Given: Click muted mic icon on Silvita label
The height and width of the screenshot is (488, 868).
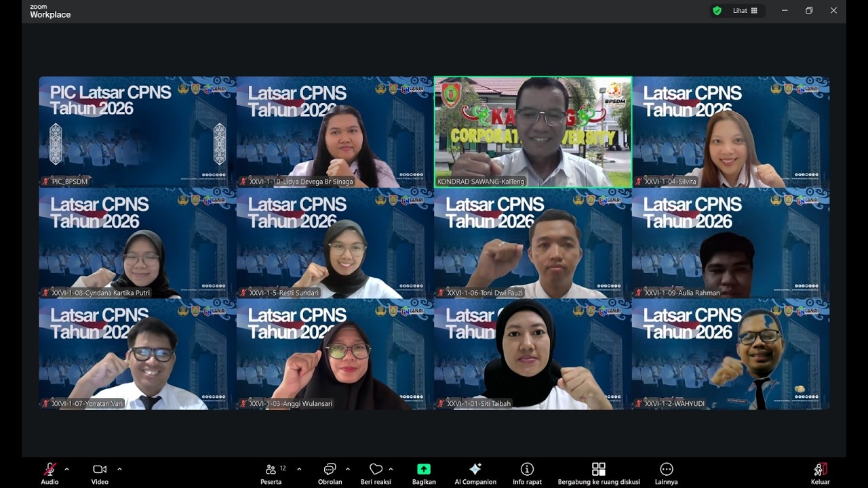Looking at the screenshot, I should click(x=639, y=182).
